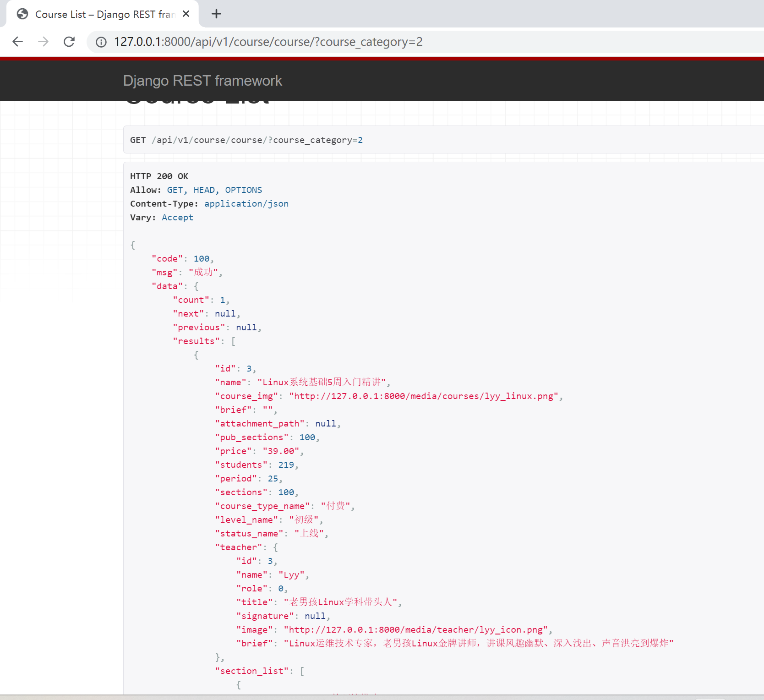This screenshot has height=700, width=764.
Task: Click globe favicon on Course List tab
Action: [22, 14]
